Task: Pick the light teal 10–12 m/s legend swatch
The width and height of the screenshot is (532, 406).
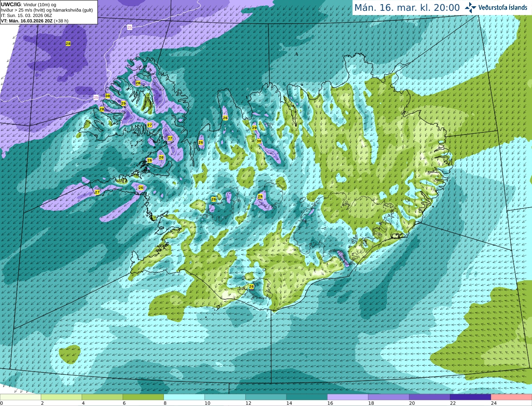Action: tap(225, 397)
